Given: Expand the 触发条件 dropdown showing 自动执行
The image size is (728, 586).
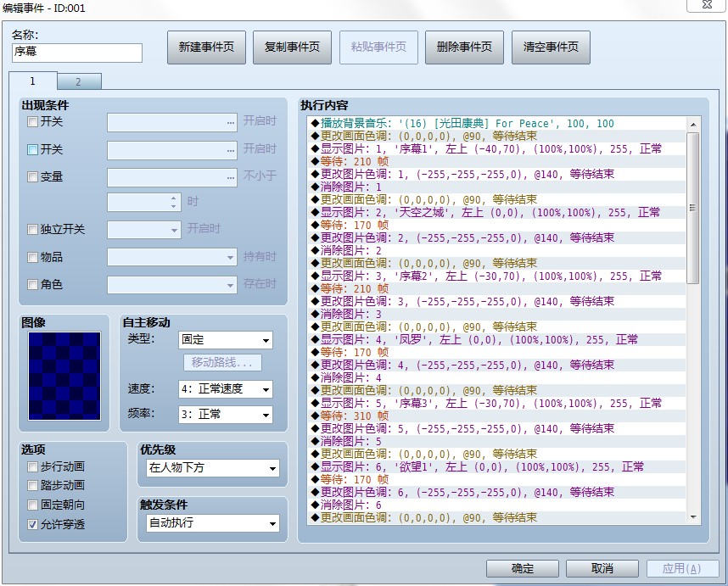Looking at the screenshot, I should pos(213,523).
